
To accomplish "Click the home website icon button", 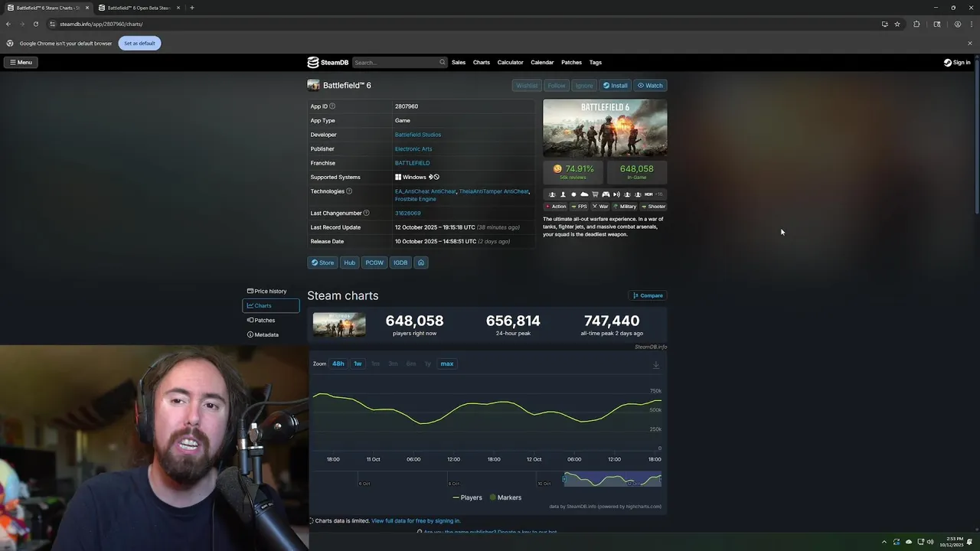I will click(421, 262).
